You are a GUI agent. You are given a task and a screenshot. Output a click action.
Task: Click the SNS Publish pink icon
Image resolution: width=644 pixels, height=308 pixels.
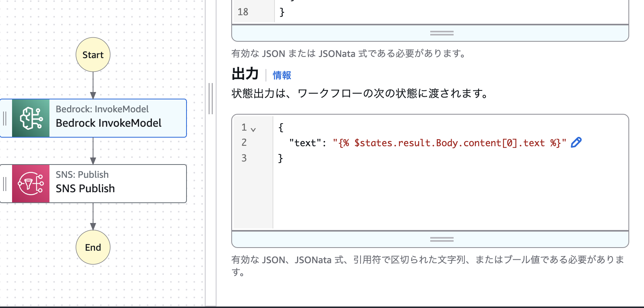click(31, 184)
